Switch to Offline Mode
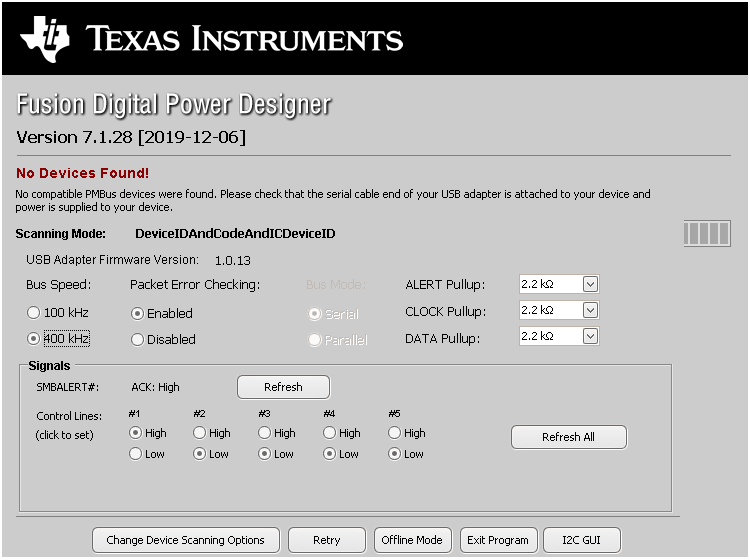This screenshot has height=560, width=750. (412, 540)
